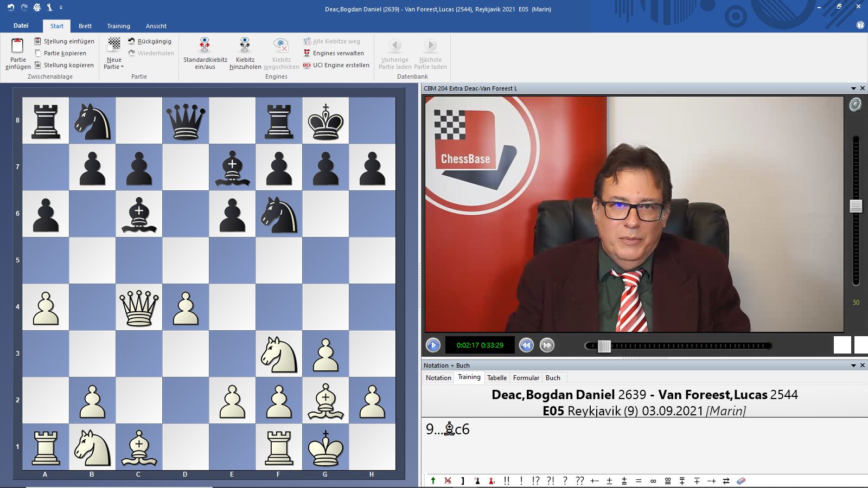Expand the video panel dropdown arrow

pos(853,88)
